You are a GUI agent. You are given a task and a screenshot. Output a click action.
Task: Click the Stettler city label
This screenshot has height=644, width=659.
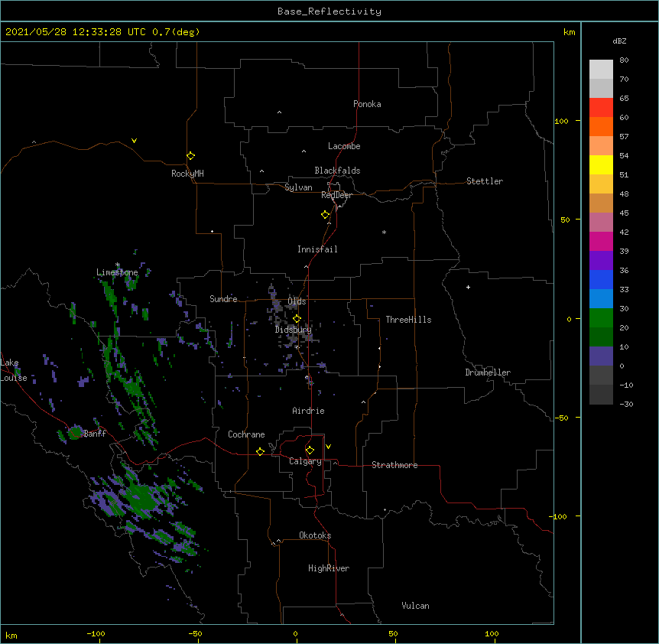484,181
